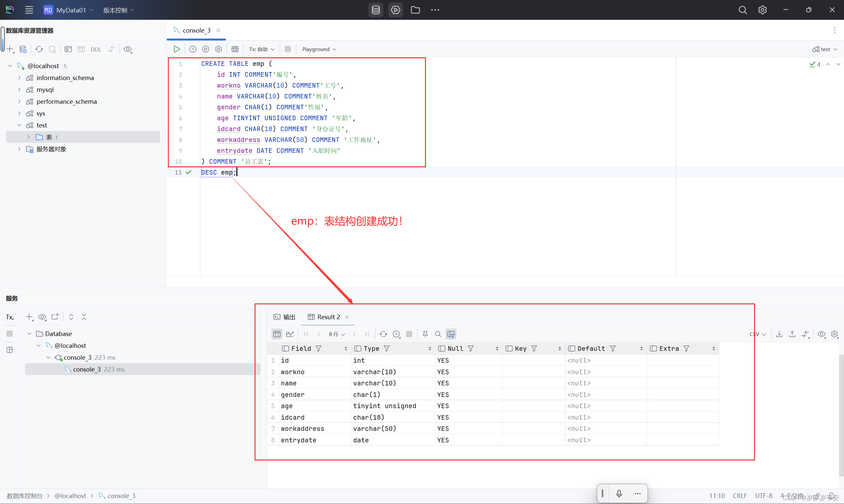Toggle local filter icon in results toolbar

tap(451, 334)
